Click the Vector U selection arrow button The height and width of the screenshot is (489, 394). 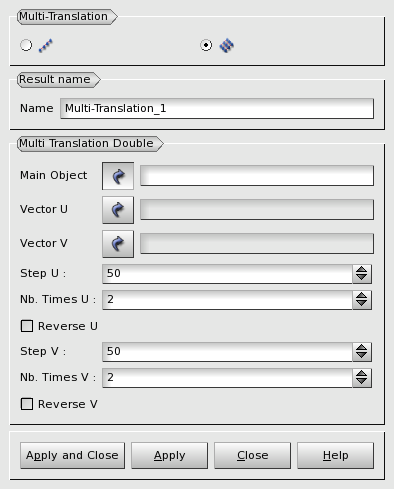pos(118,210)
